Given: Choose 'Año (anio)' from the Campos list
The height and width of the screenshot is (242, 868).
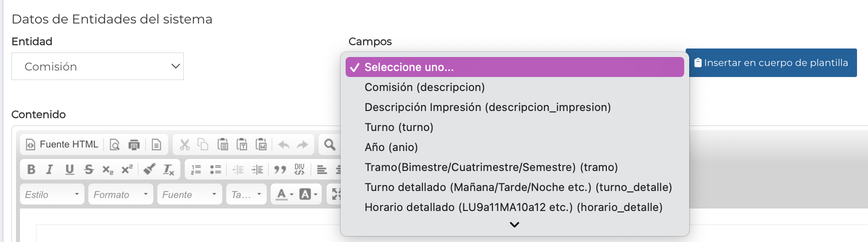Looking at the screenshot, I should 391,147.
